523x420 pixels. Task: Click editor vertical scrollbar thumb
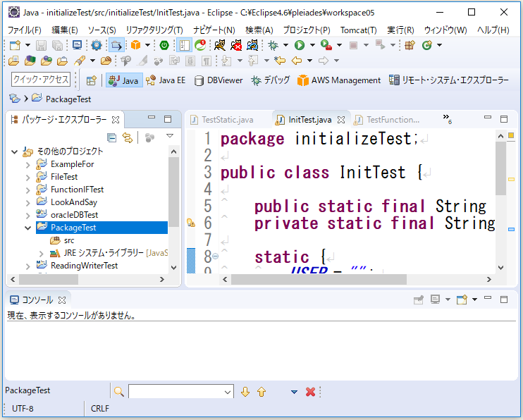coord(500,168)
